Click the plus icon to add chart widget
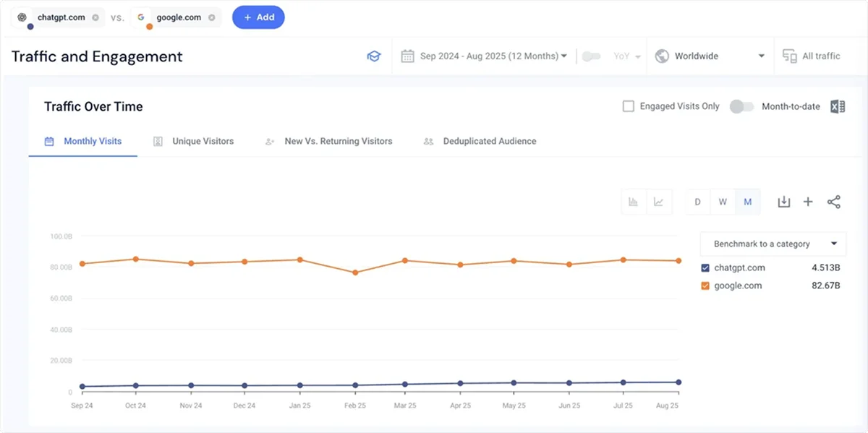This screenshot has height=433, width=868. (808, 202)
